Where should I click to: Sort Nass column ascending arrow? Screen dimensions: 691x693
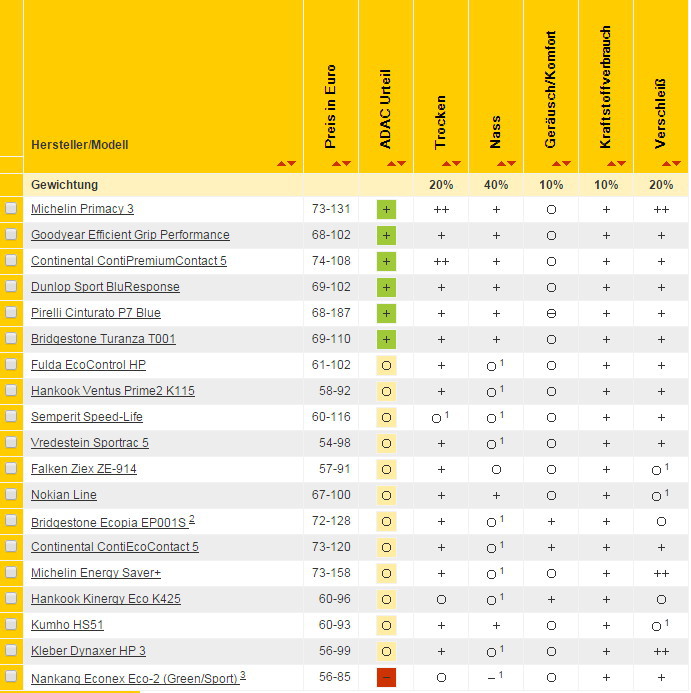pyautogui.click(x=501, y=164)
